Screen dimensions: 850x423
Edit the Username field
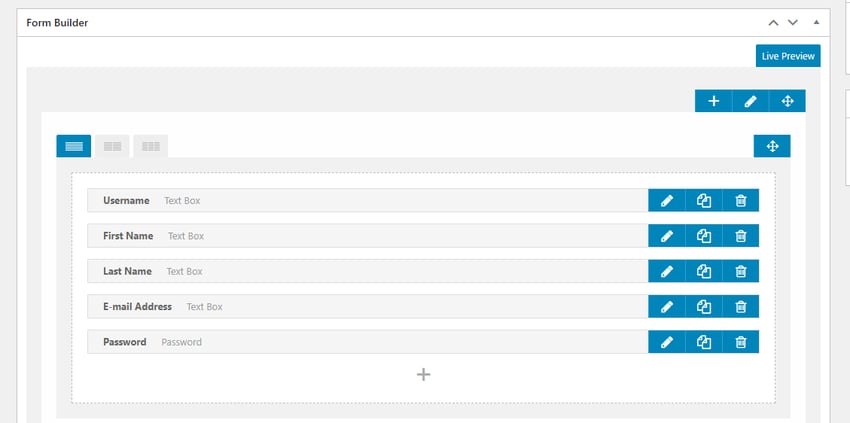pyautogui.click(x=667, y=201)
